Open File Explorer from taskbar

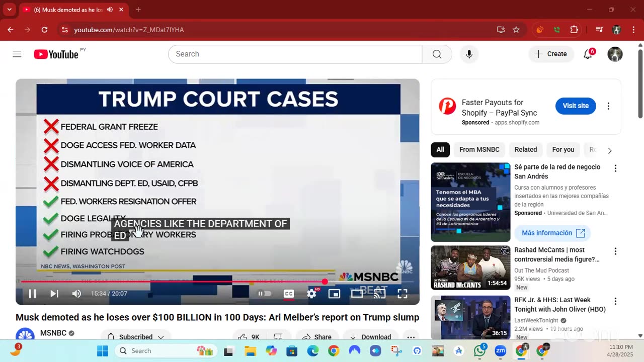pyautogui.click(x=250, y=351)
